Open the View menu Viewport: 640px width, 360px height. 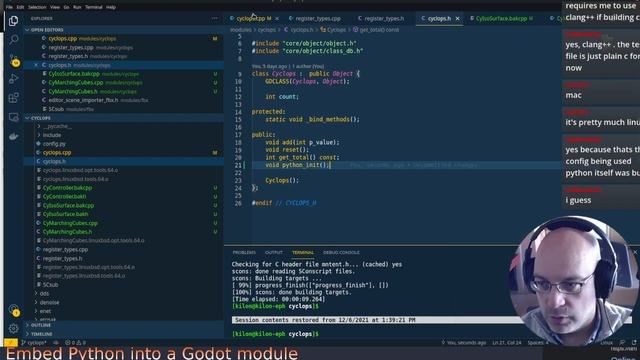pyautogui.click(x=55, y=7)
